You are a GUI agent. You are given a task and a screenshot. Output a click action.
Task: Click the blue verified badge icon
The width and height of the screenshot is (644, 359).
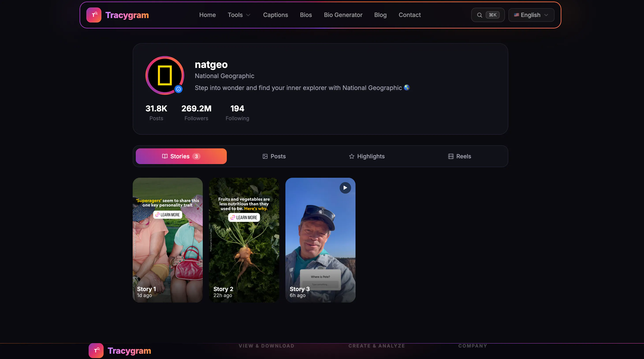pos(179,89)
